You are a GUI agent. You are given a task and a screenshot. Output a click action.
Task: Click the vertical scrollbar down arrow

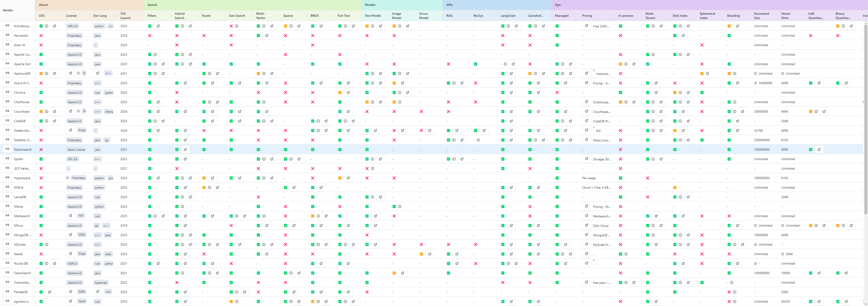[x=866, y=304]
